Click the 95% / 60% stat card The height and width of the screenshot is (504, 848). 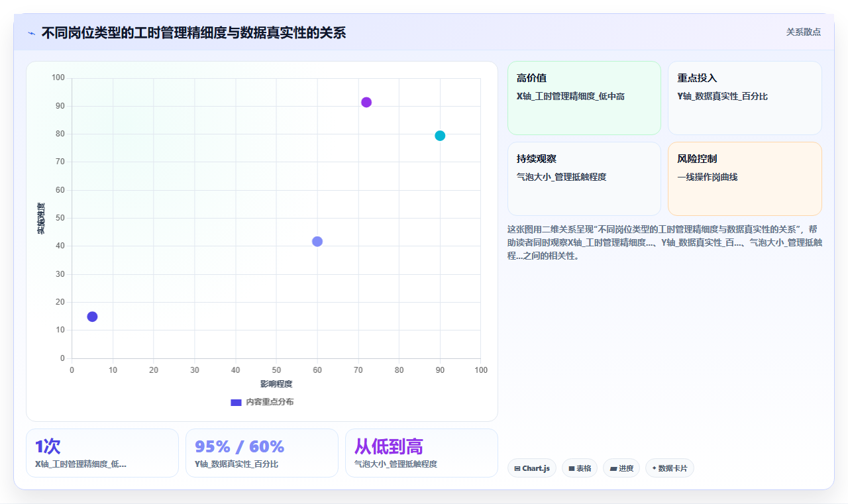(x=262, y=453)
